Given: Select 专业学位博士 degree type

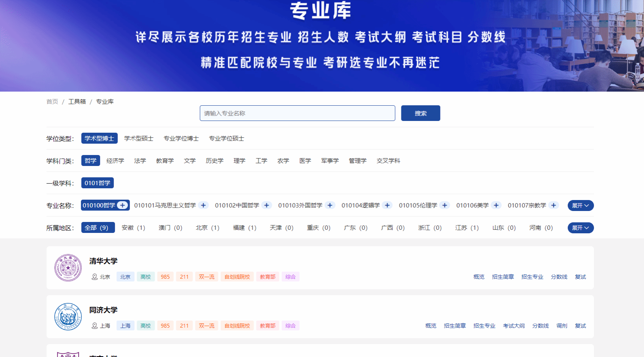Looking at the screenshot, I should pyautogui.click(x=181, y=139).
